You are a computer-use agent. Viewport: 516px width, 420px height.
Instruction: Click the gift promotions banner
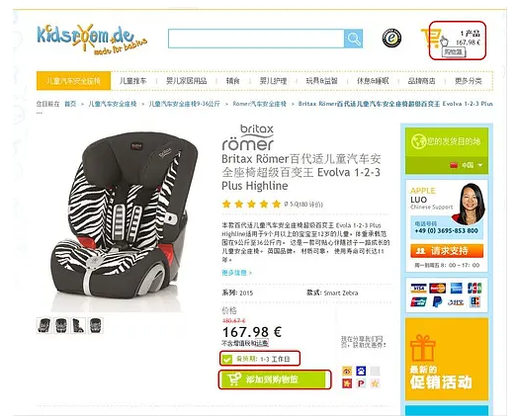447,360
